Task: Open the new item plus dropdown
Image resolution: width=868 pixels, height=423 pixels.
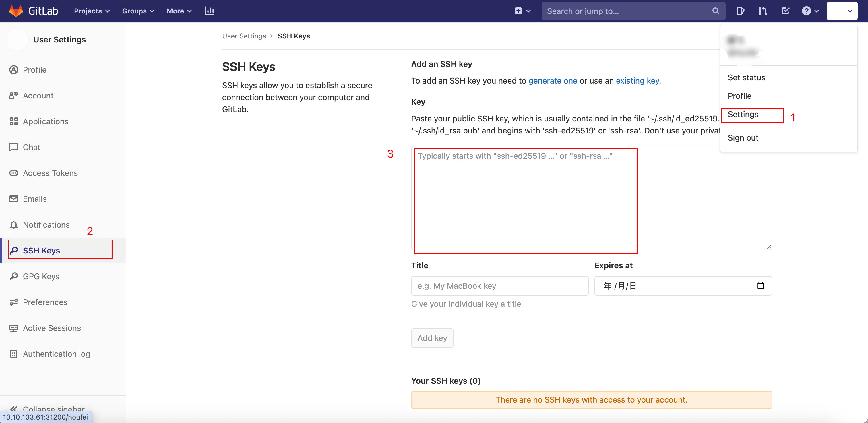Action: pos(522,11)
